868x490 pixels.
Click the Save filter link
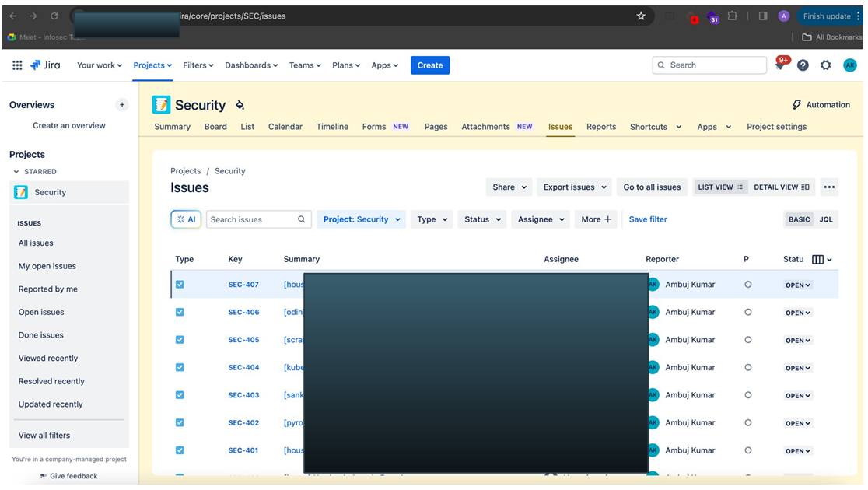click(x=648, y=219)
